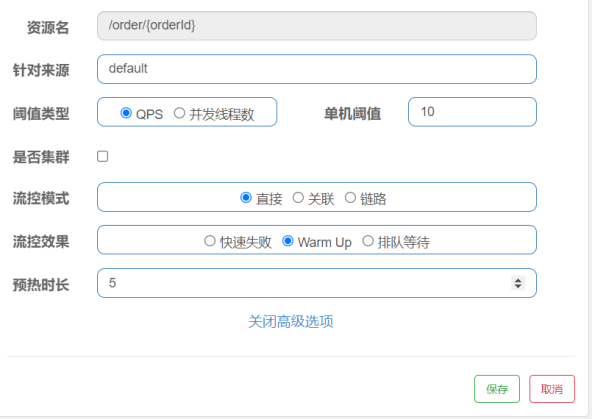Screen dimensions: 592x419
Task: Click the 预热时长 label
Action: pos(41,285)
